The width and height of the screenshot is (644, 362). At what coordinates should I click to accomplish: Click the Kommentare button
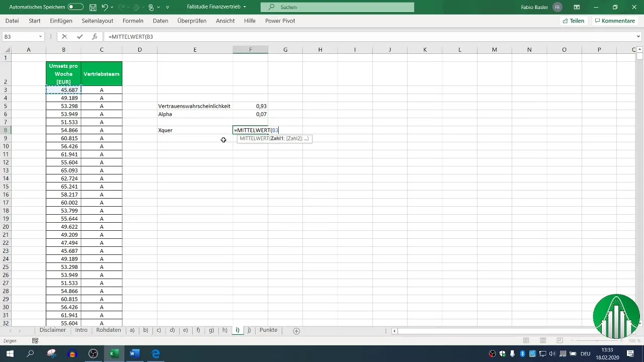click(x=614, y=21)
